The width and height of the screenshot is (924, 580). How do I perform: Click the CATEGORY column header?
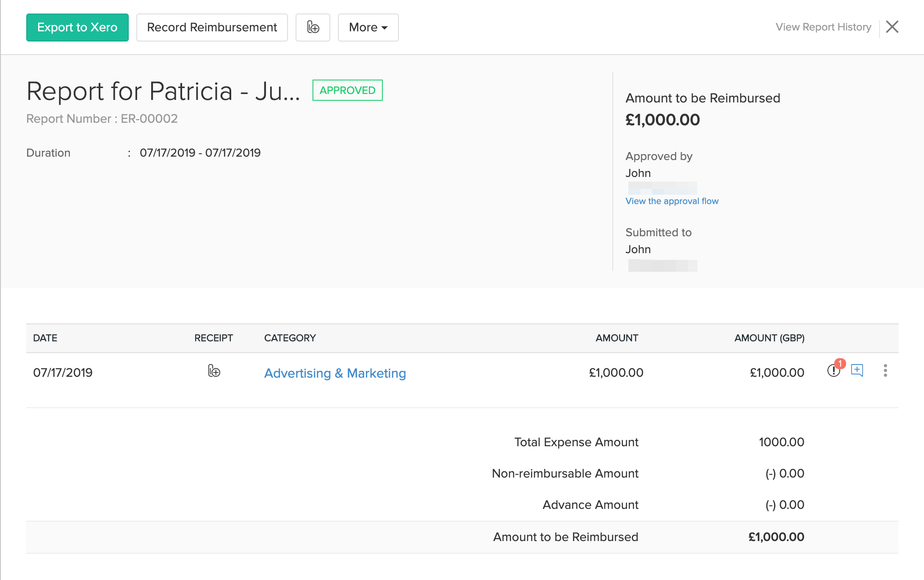click(x=290, y=338)
